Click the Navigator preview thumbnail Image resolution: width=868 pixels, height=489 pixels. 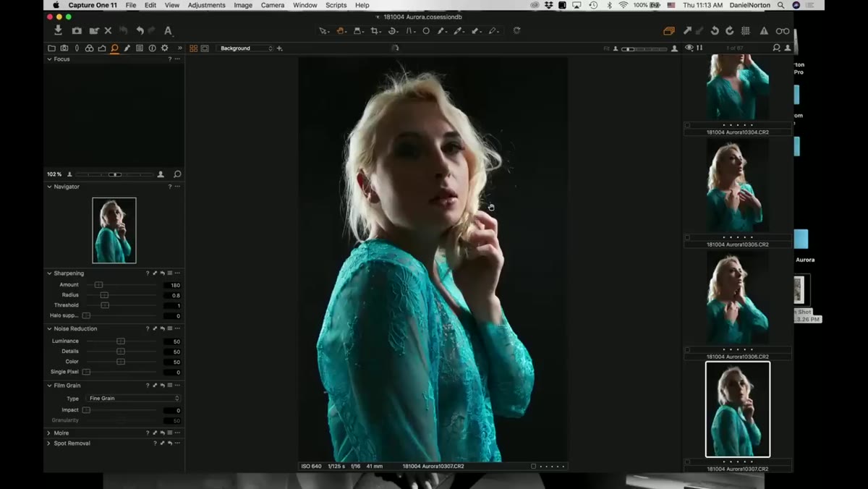click(x=114, y=230)
